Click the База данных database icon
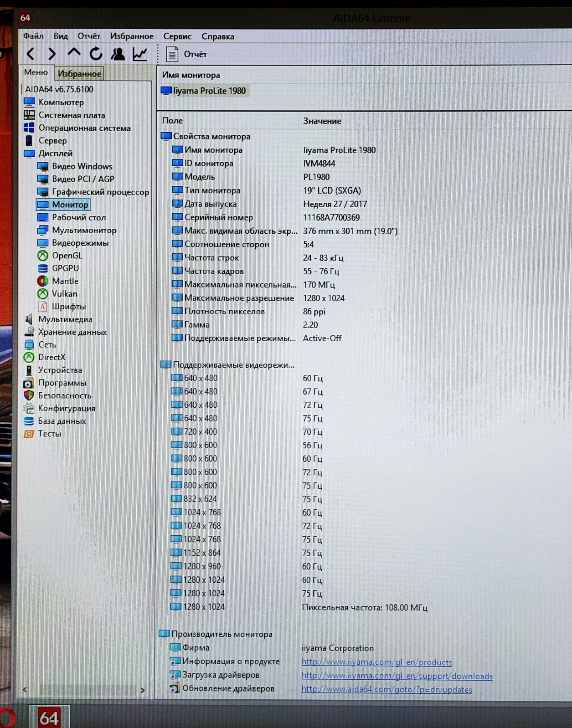 point(29,421)
